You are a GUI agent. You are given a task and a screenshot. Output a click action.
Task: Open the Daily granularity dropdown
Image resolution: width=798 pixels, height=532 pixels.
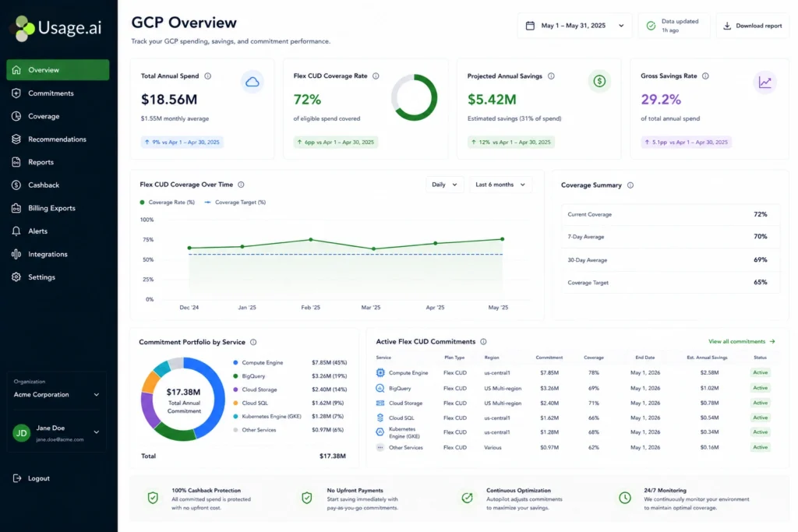point(444,185)
